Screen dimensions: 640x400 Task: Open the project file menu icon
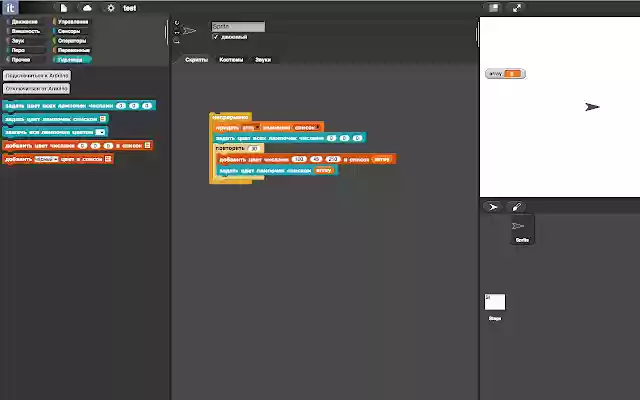pos(64,7)
